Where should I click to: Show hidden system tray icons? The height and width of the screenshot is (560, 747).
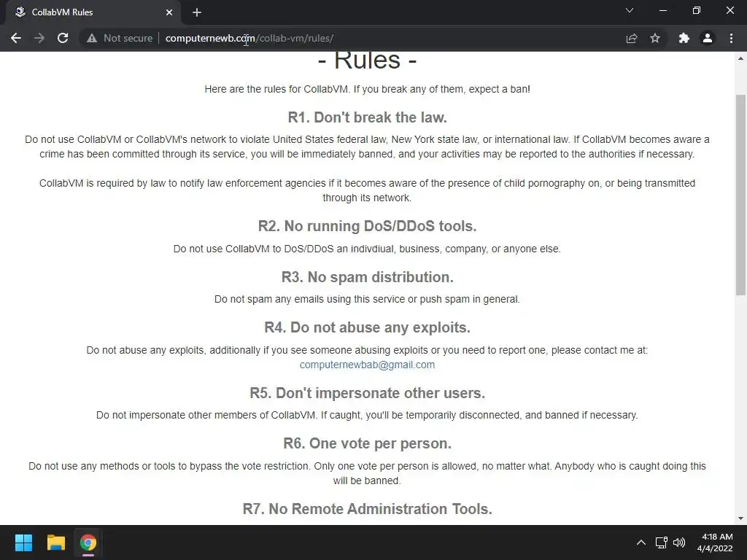641,542
